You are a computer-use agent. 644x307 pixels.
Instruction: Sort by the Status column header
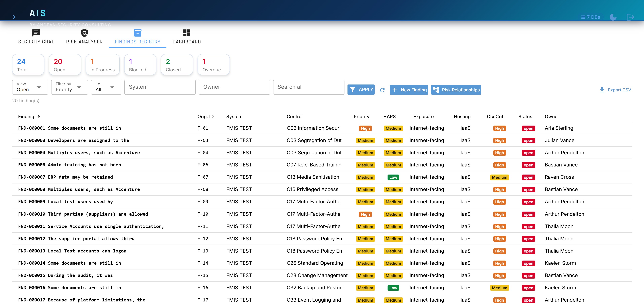[525, 116]
